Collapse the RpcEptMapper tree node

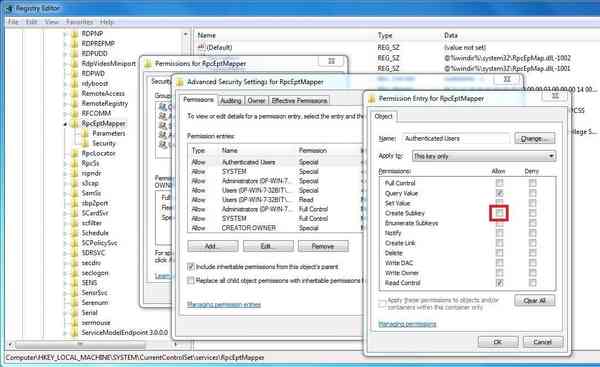click(65, 124)
